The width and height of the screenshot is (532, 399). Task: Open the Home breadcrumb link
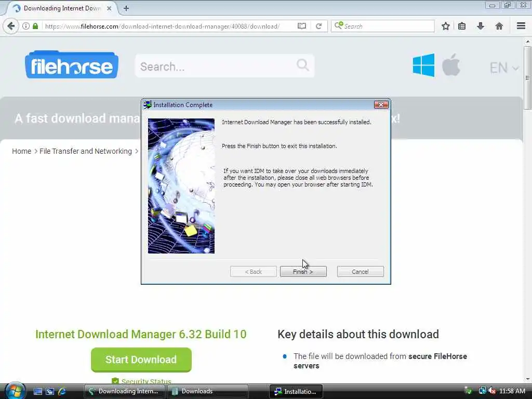pos(21,151)
